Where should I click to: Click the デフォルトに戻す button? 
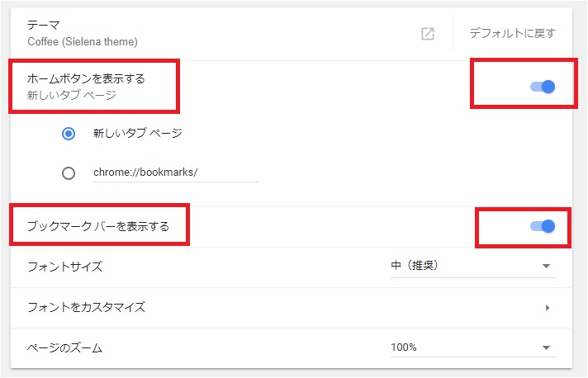[512, 33]
